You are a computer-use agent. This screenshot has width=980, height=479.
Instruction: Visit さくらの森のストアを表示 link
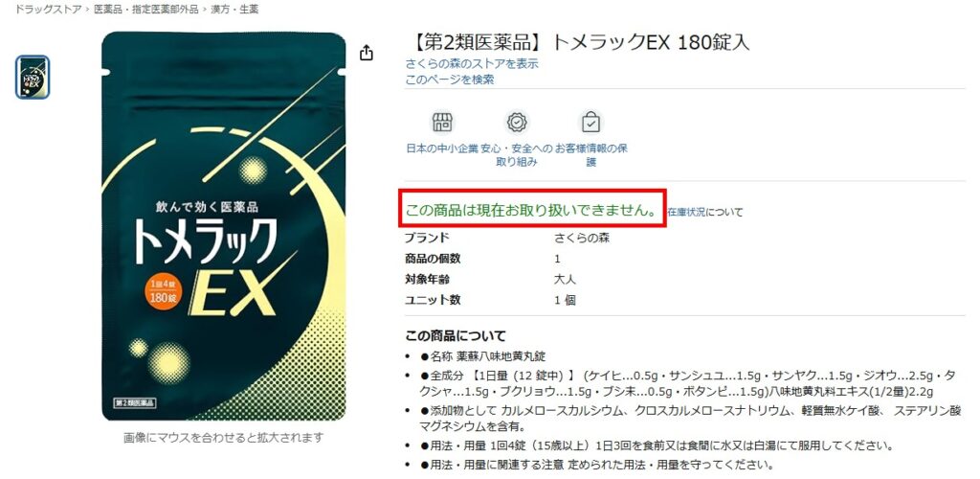(471, 64)
